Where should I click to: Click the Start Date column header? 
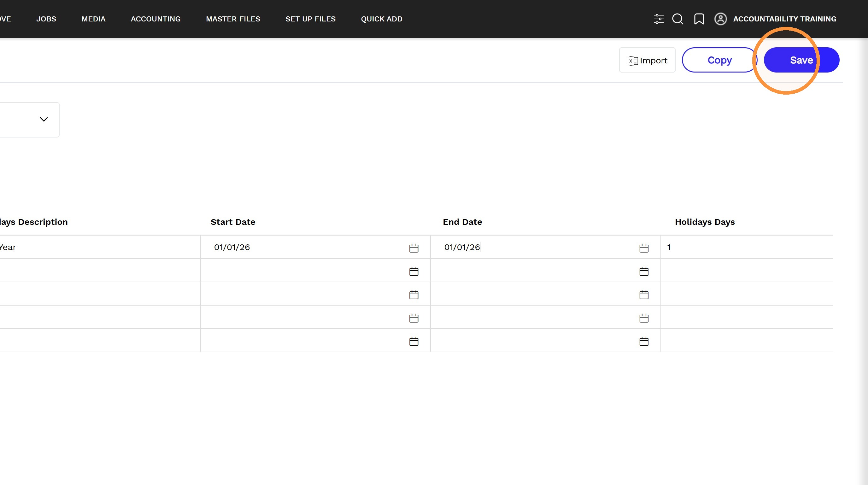[233, 222]
